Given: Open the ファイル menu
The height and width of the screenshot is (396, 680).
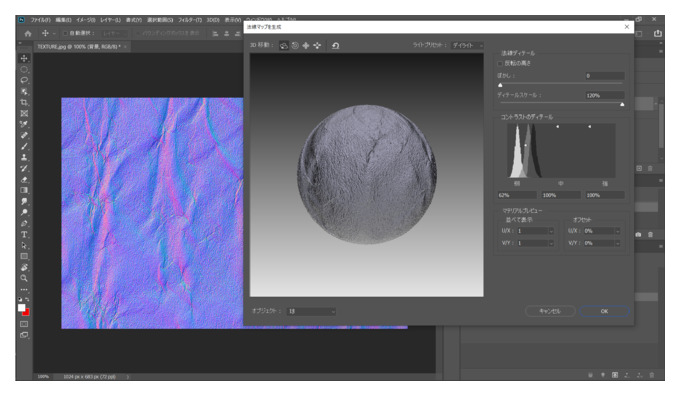Looking at the screenshot, I should click(40, 20).
